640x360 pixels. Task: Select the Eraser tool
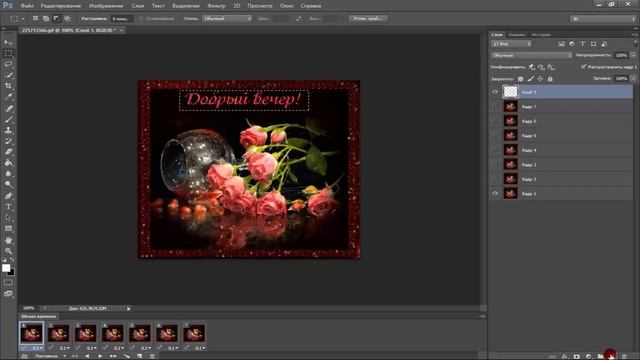[8, 152]
